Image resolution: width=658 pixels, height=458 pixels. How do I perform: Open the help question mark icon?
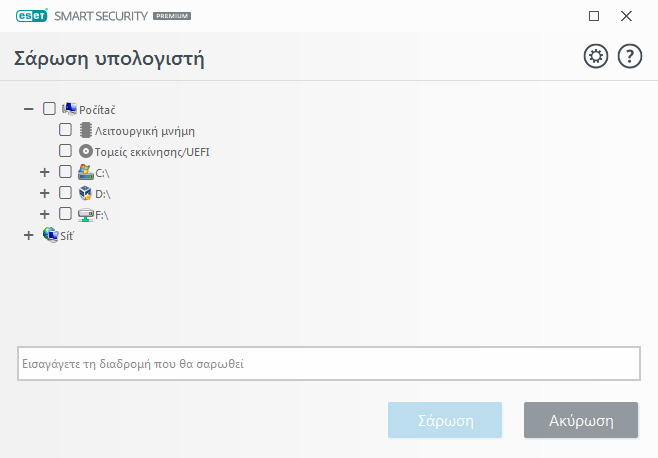click(629, 57)
